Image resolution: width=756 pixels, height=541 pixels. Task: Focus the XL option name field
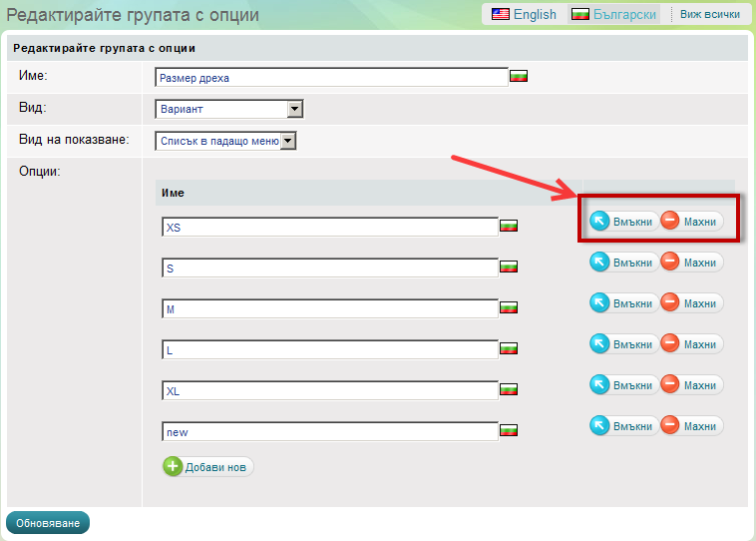[329, 390]
